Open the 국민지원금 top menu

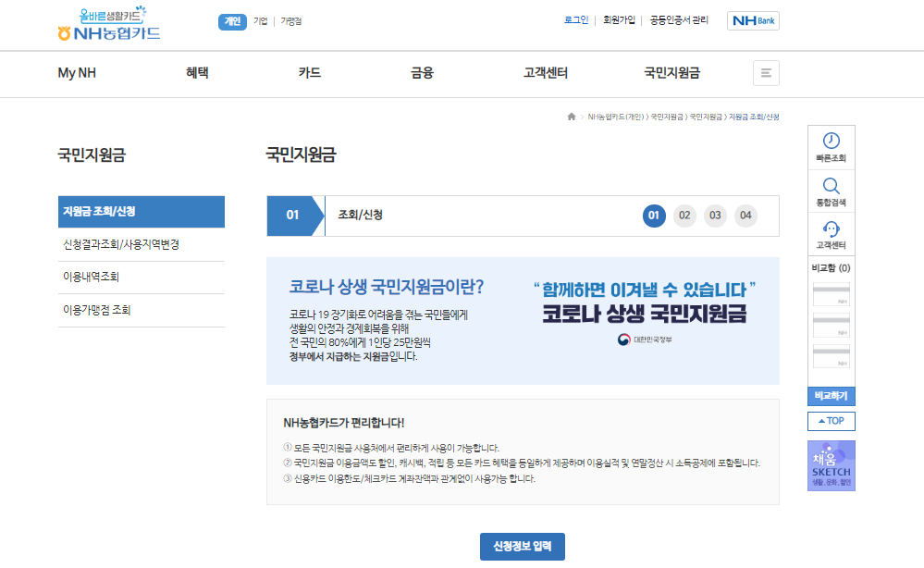click(671, 73)
